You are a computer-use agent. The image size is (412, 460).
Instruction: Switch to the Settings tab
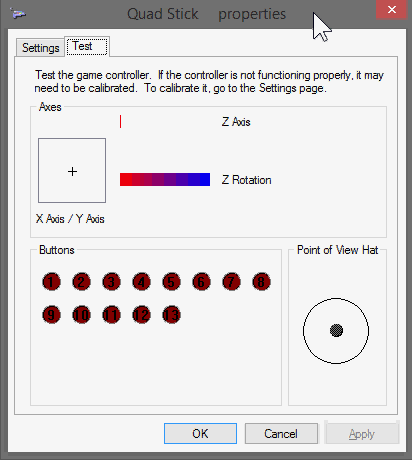[40, 48]
